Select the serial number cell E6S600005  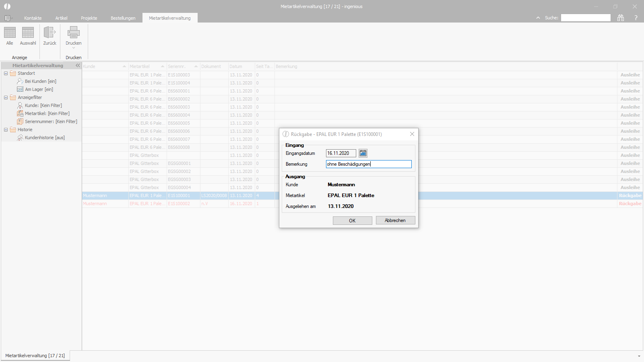click(x=183, y=123)
